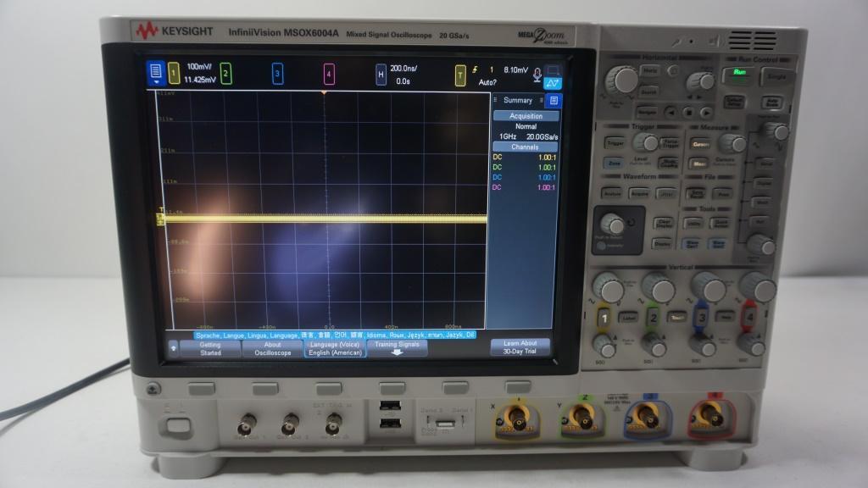868x488 pixels.
Task: Push the Trigger key
Action: click(615, 142)
